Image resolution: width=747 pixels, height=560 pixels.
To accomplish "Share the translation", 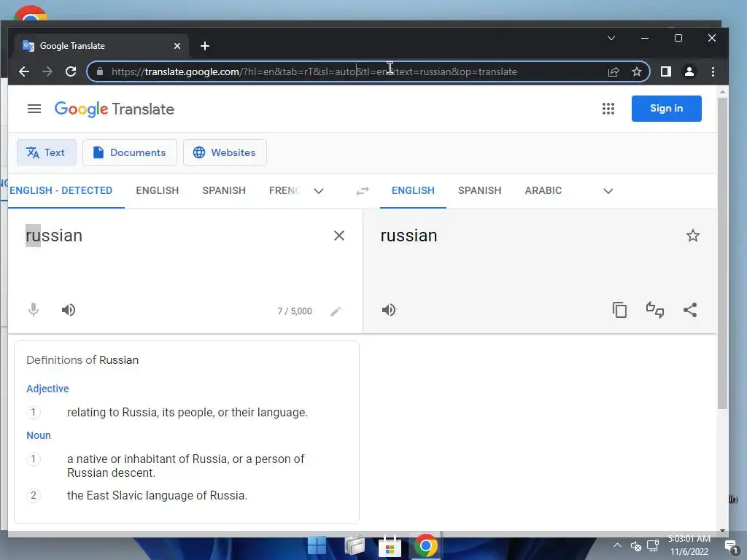I will tap(690, 310).
